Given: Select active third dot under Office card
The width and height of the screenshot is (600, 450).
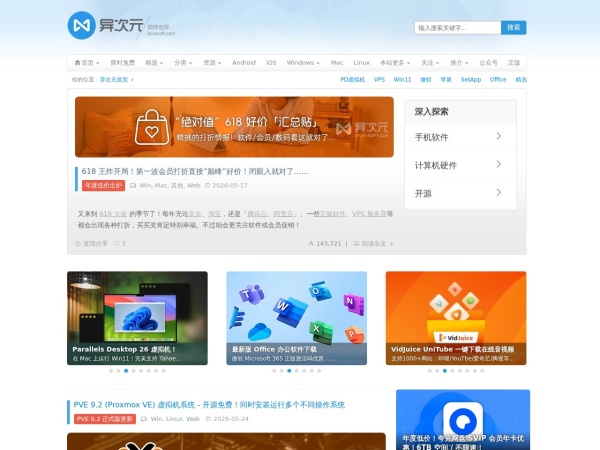Looking at the screenshot, I should coord(289,371).
